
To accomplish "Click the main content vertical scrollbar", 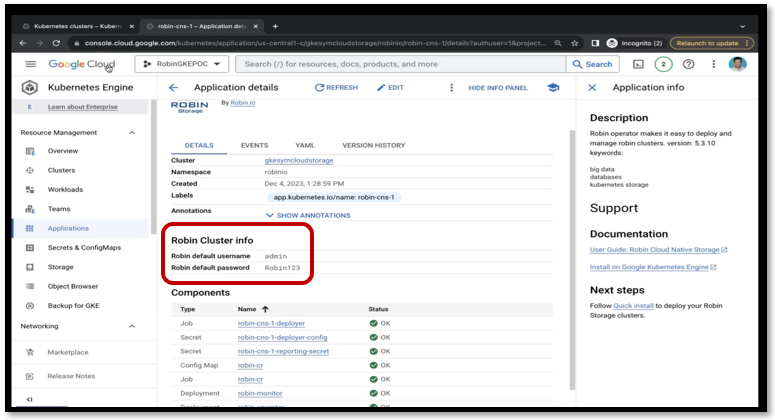I will tap(572, 259).
